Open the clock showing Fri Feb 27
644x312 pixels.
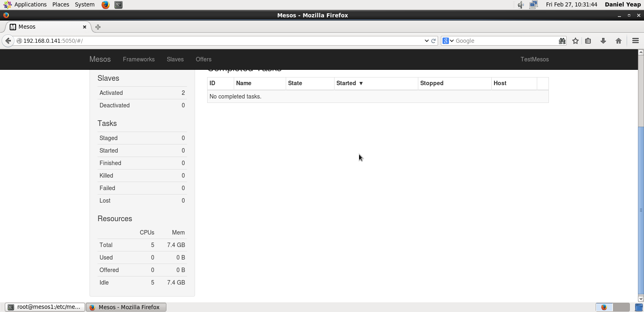(571, 4)
